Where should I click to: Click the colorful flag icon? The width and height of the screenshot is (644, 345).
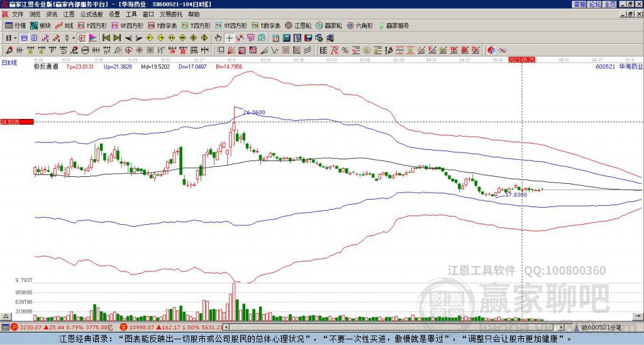pyautogui.click(x=93, y=38)
